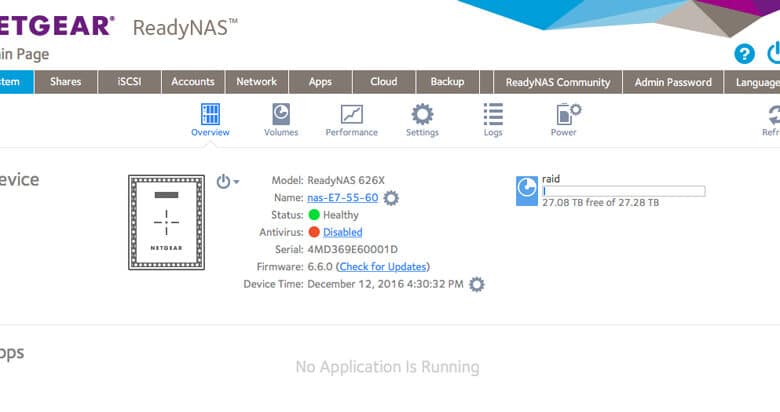
Task: Open the Admin Password tab
Action: (673, 82)
